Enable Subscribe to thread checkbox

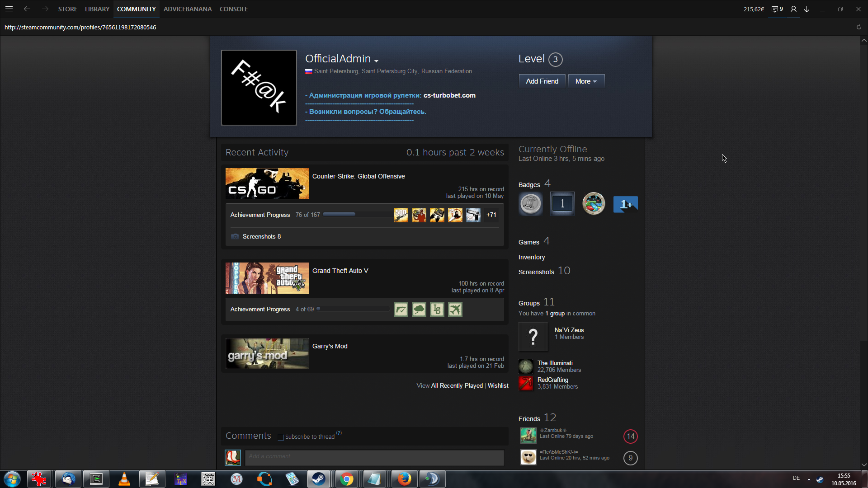pyautogui.click(x=281, y=437)
